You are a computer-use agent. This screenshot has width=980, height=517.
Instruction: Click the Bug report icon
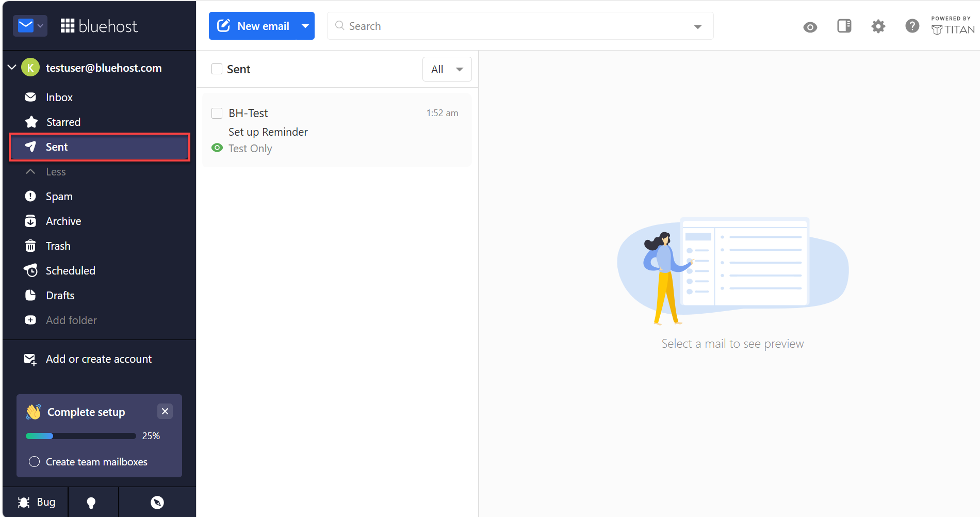click(x=37, y=502)
